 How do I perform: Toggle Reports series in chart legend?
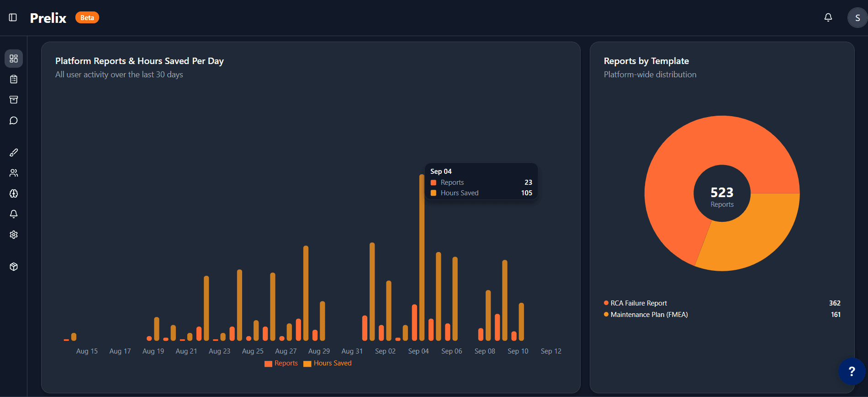281,363
